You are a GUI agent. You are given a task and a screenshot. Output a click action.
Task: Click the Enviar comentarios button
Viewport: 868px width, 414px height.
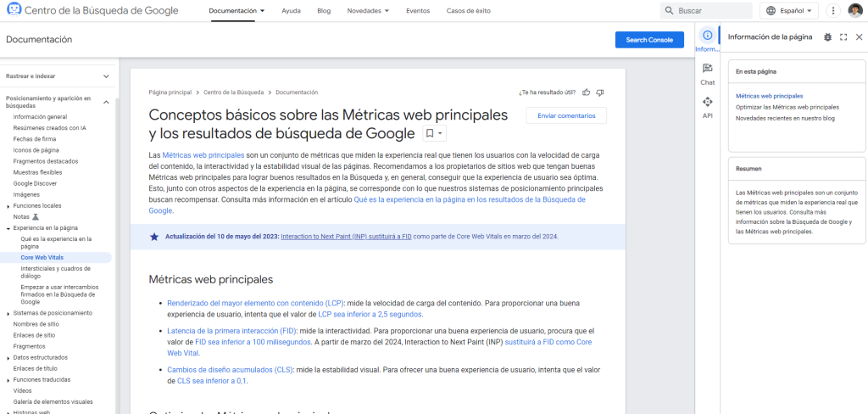(566, 115)
